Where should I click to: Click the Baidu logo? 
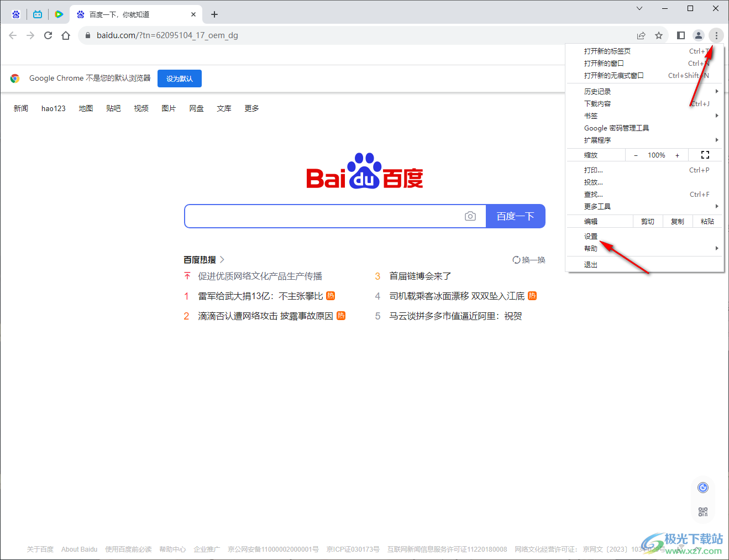(365, 171)
